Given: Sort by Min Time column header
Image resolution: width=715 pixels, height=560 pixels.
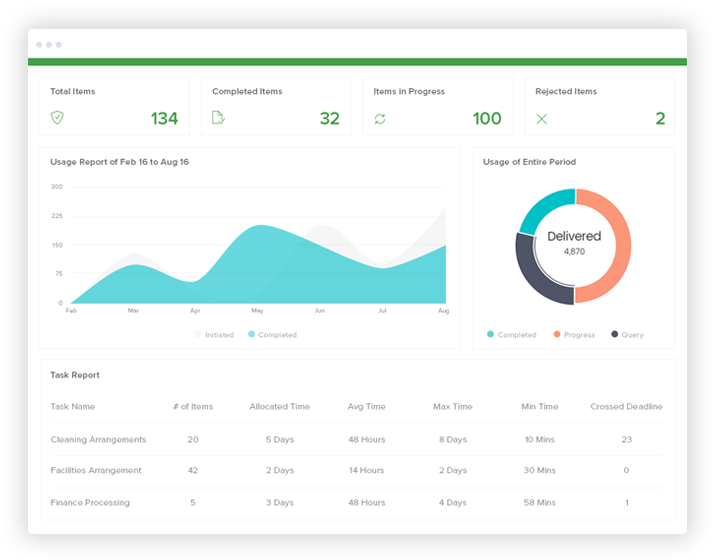Looking at the screenshot, I should 539,406.
